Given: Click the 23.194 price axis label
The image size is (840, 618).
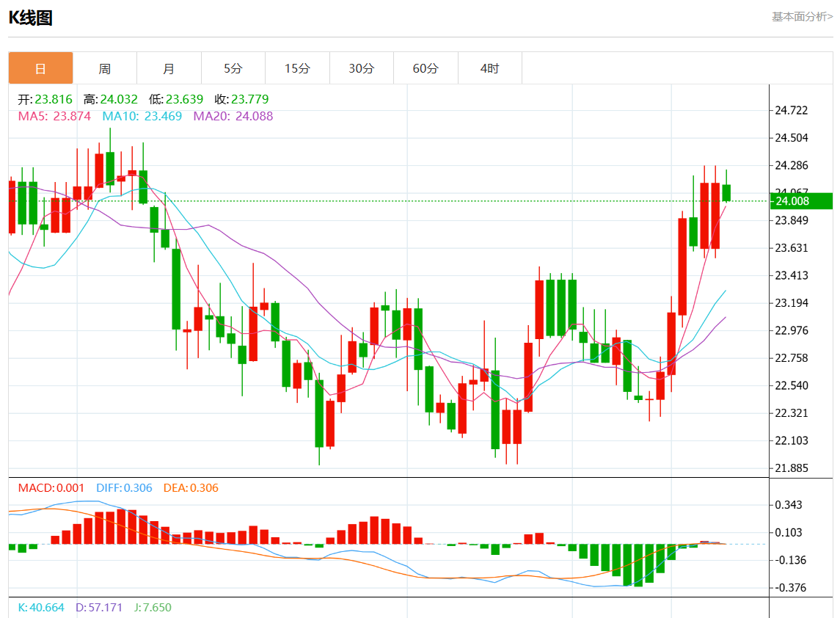Looking at the screenshot, I should point(792,303).
